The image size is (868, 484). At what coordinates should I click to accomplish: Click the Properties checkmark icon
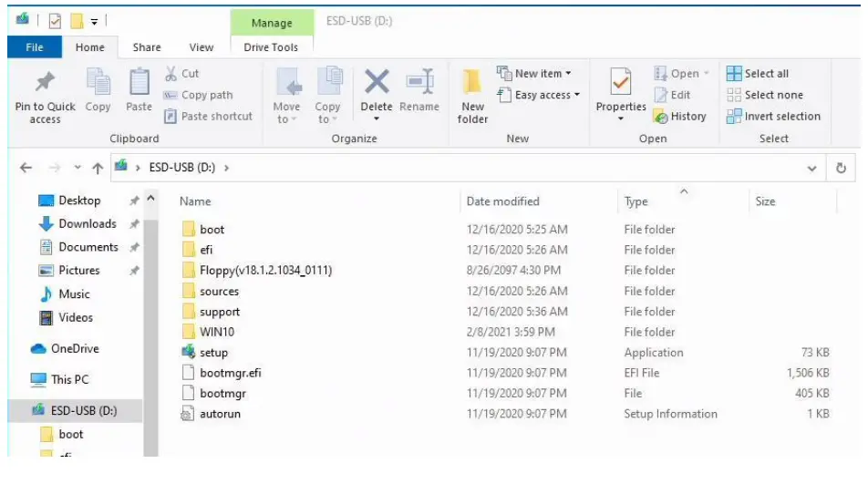(621, 83)
